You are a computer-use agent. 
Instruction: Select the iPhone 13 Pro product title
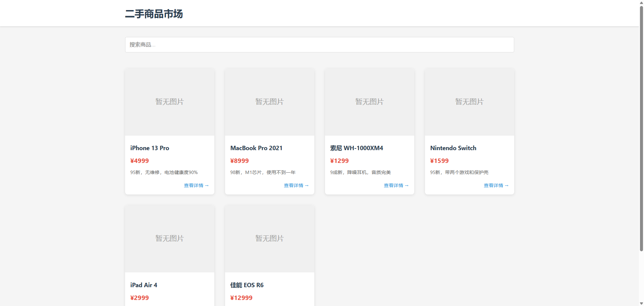coord(150,148)
